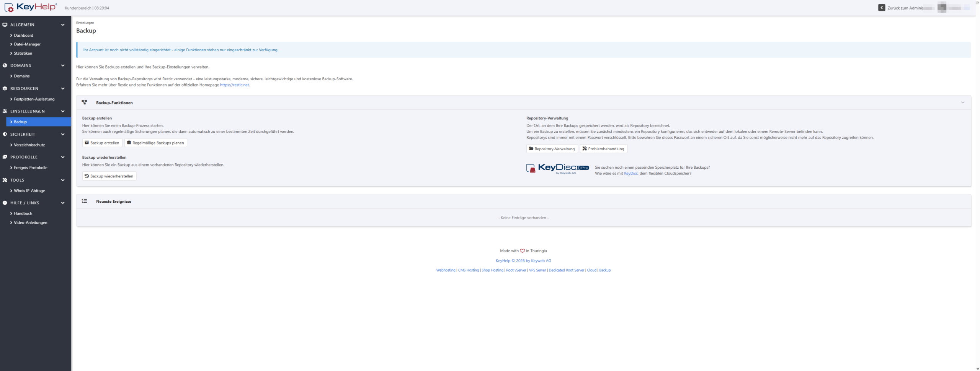Screen dimensions: 980x371
Task: Open Verzeichnisschutz in sidebar
Action: click(x=29, y=145)
